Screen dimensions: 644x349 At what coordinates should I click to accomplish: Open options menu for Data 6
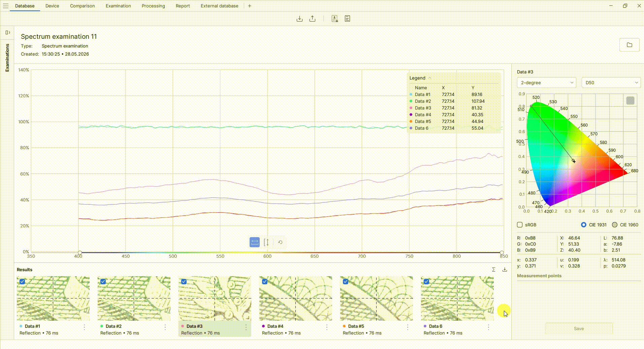[488, 327]
